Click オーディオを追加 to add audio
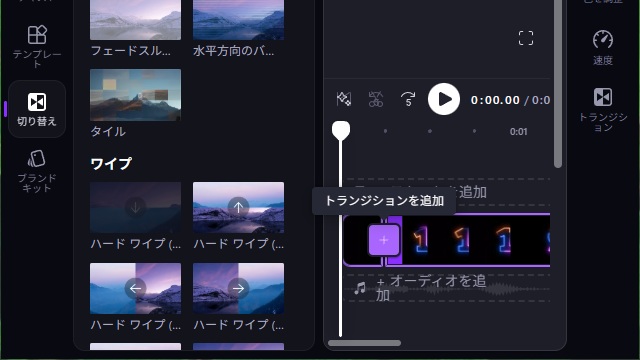640x360 pixels. pyautogui.click(x=431, y=288)
